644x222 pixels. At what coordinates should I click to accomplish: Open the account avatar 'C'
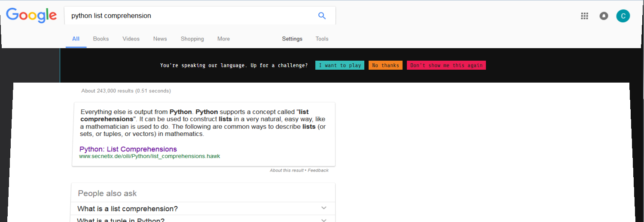coord(623,16)
